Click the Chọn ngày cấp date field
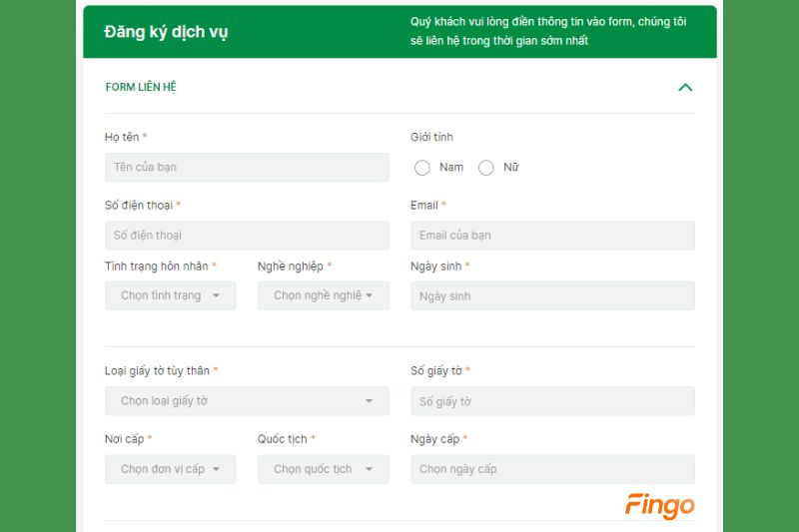Screen dimensions: 799x532 (x=552, y=469)
